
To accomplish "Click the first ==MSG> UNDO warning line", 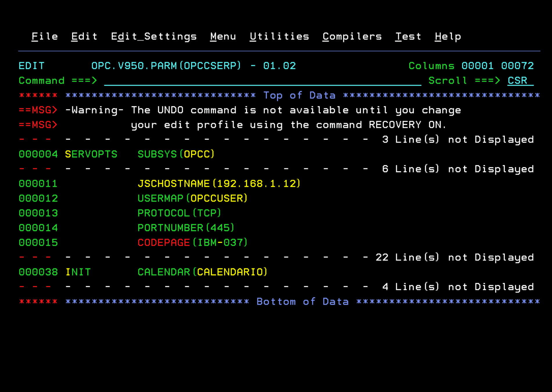I will click(x=240, y=110).
